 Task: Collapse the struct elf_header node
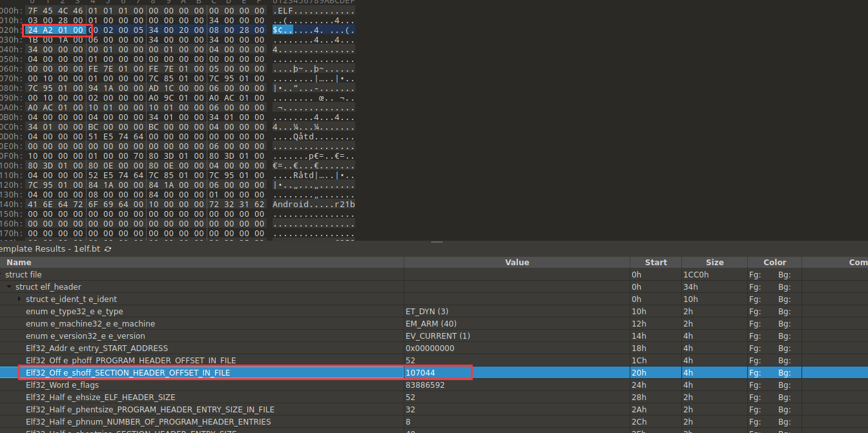point(10,287)
